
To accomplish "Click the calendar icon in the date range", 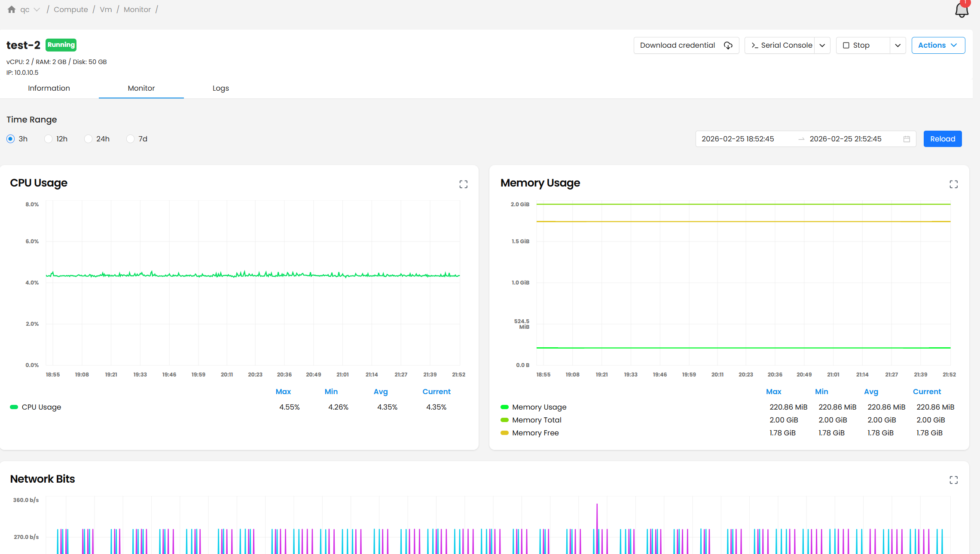I will click(907, 139).
